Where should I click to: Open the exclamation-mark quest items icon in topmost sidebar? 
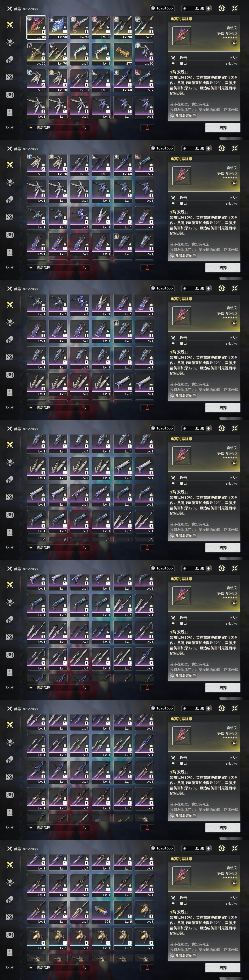pyautogui.click(x=10, y=112)
